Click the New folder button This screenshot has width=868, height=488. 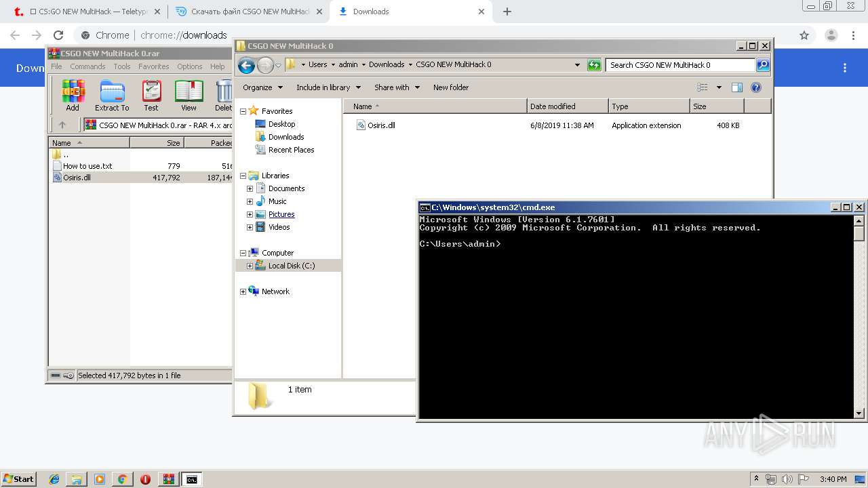(x=451, y=87)
